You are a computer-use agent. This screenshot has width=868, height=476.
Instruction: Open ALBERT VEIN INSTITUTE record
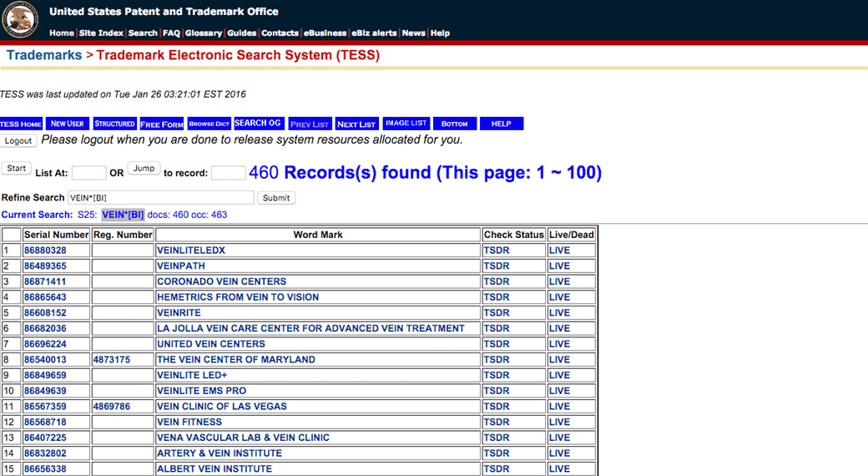214,468
